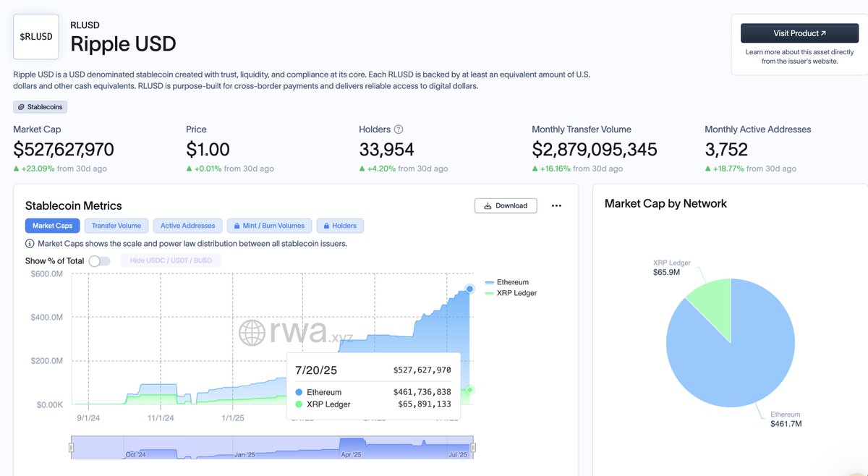Click the +23.09% from 30d ago text
The height and width of the screenshot is (476, 868).
pos(60,169)
